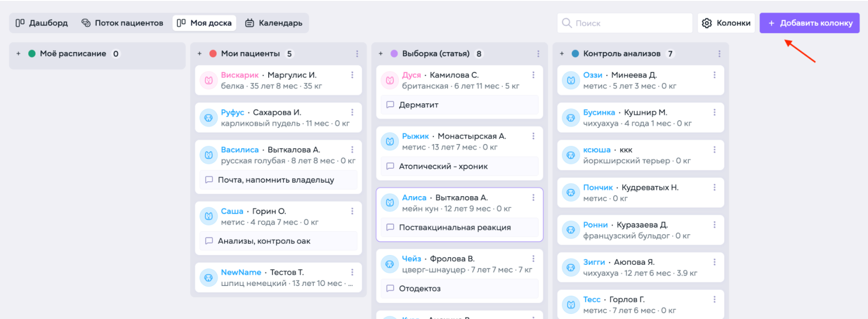Add a card to Выборка (статья) column

coord(381,54)
